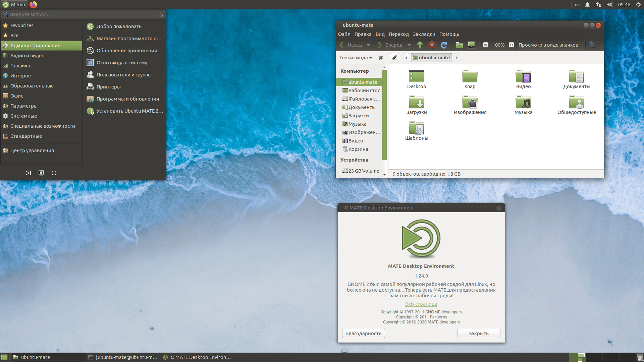
Task: Open the home folder toolbar icon
Action: (460, 45)
